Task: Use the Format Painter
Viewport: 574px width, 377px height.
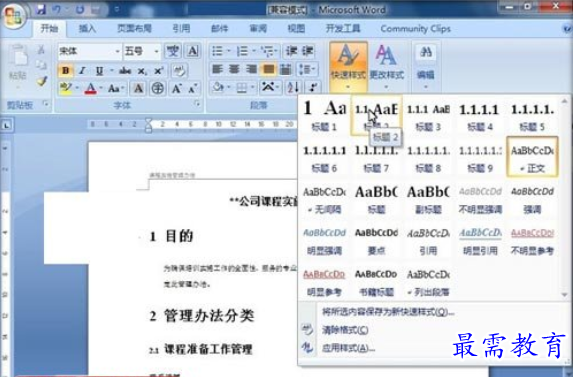Action: [41, 81]
